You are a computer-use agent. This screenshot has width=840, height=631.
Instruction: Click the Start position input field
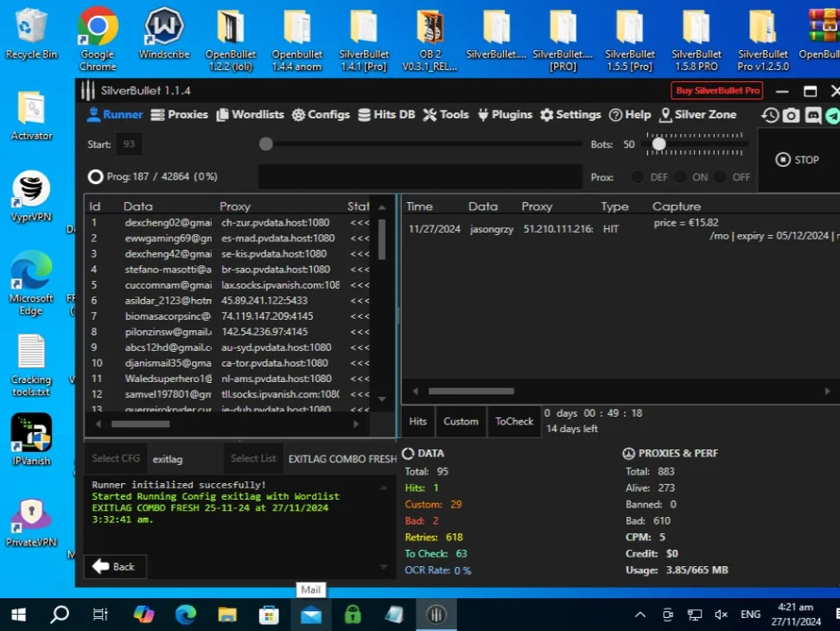tap(129, 144)
